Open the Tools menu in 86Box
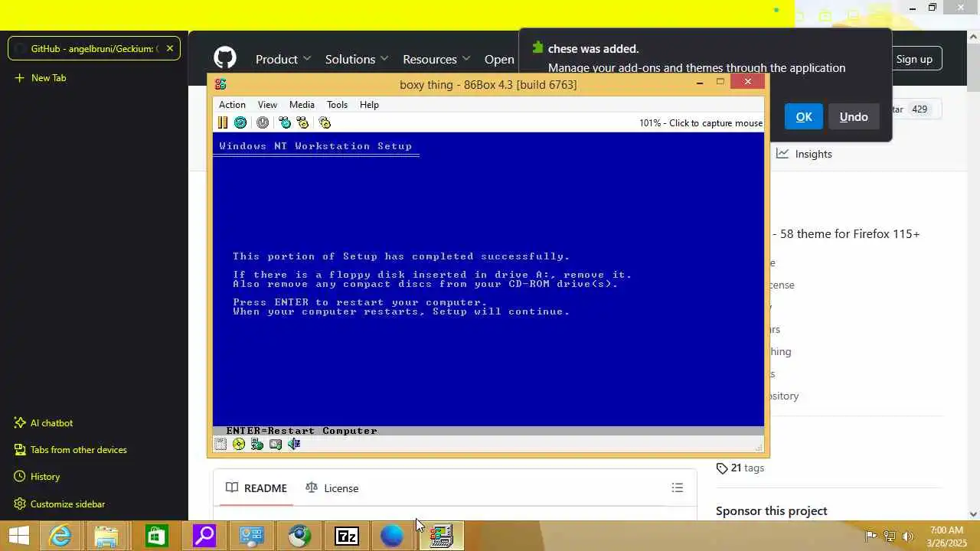 (337, 105)
